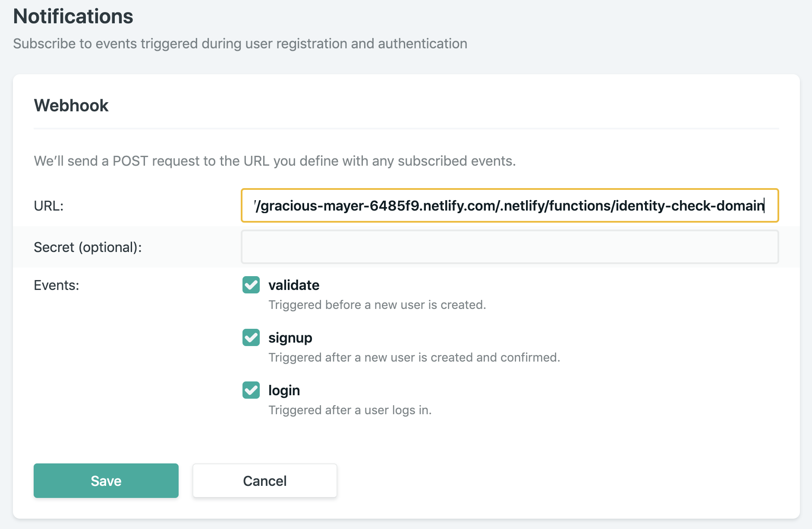Click the signup event label
The image size is (812, 529).
tap(290, 338)
